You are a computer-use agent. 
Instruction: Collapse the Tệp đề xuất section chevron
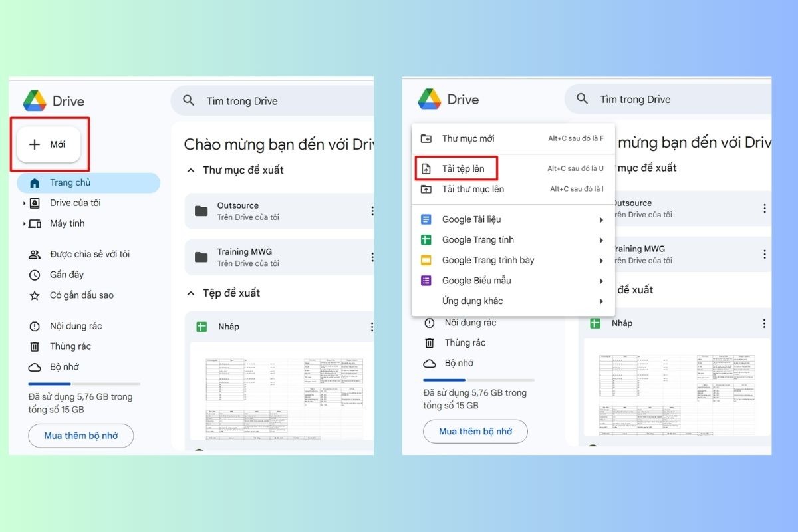tap(191, 293)
